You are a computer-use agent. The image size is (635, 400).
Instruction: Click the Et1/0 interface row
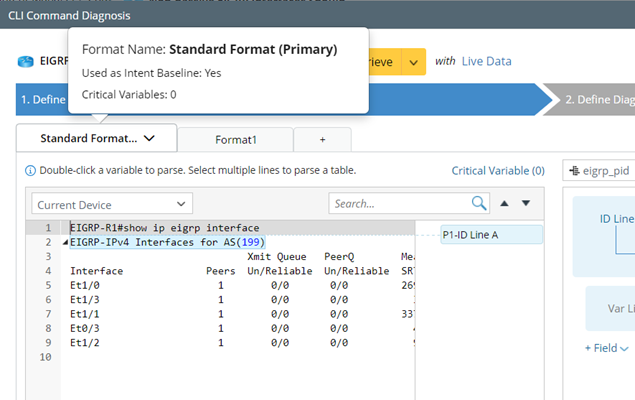pos(84,284)
